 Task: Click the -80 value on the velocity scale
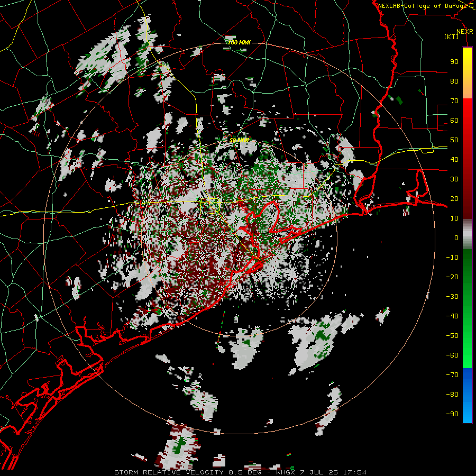click(x=452, y=395)
